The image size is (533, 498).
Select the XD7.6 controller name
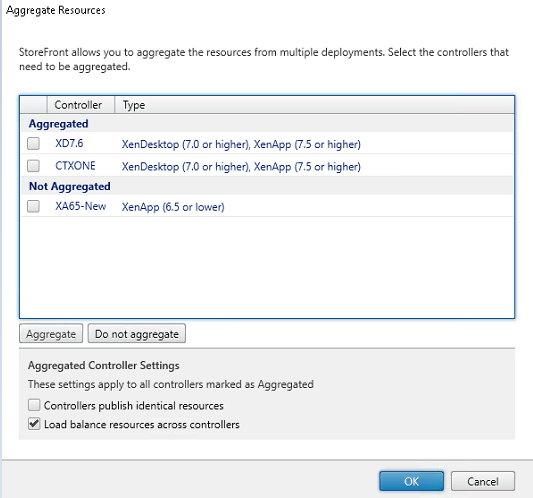69,143
